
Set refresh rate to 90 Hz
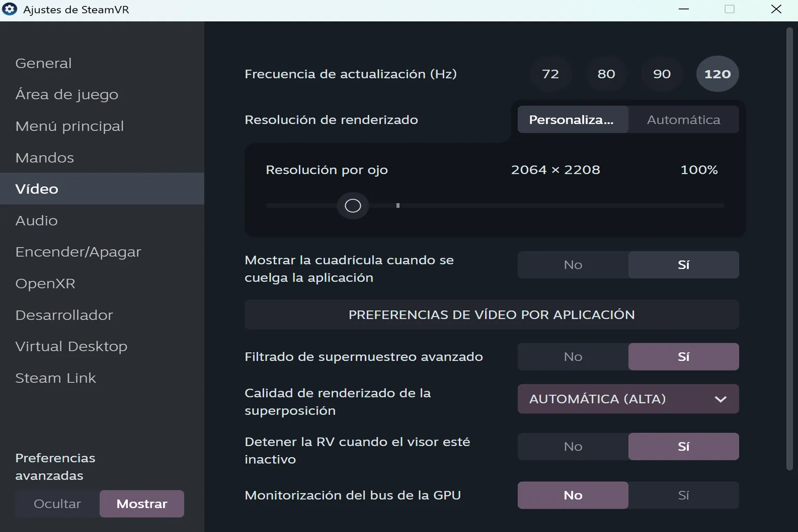[x=662, y=74]
